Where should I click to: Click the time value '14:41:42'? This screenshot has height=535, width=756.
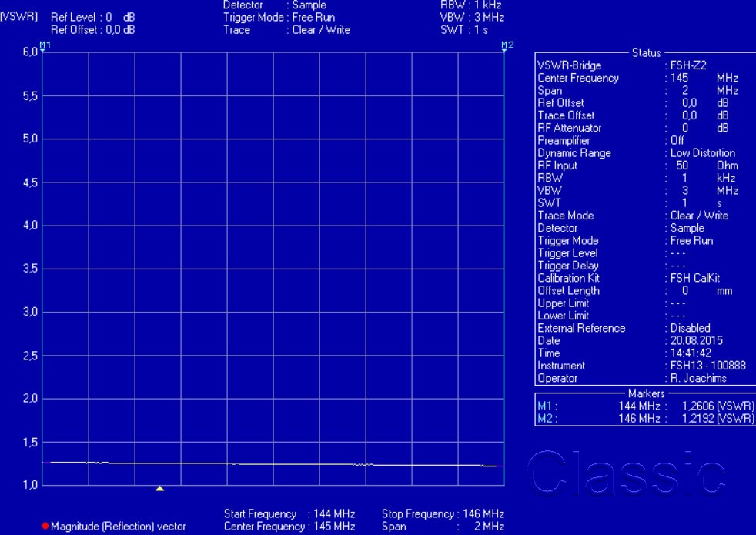coord(691,353)
